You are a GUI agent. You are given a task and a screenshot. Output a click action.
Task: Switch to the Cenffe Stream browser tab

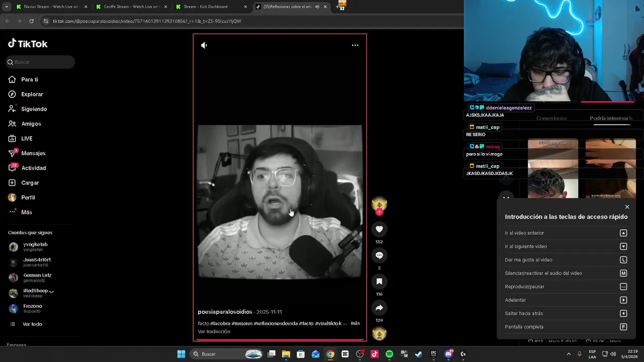131,7
